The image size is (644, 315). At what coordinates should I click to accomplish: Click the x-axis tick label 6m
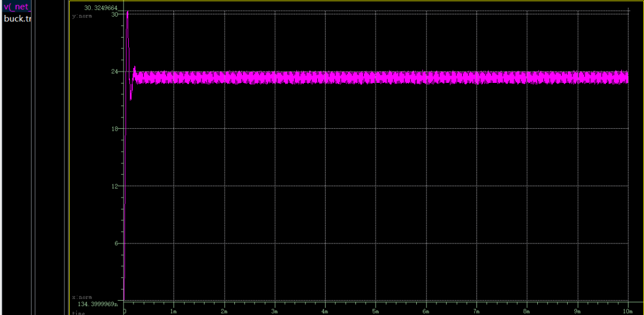coord(426,311)
